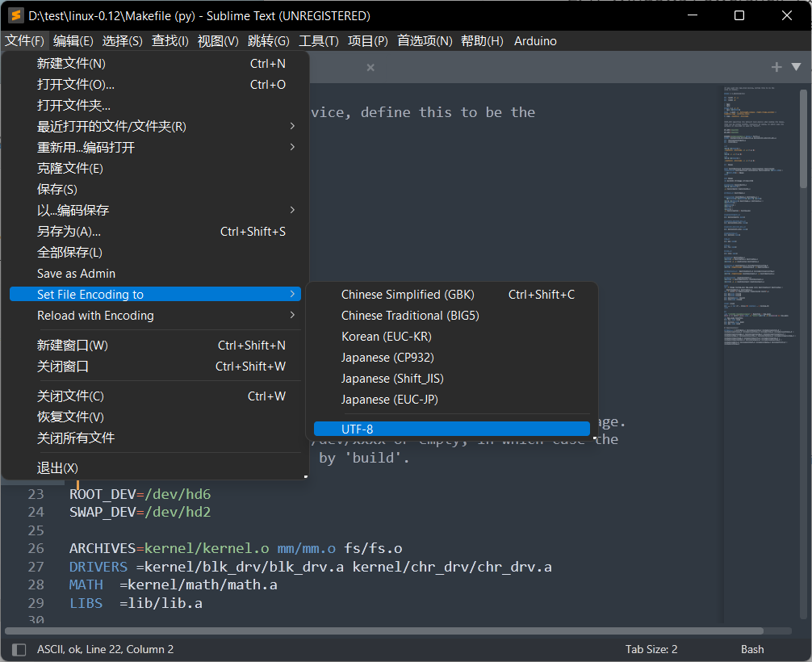Click the SWAP_DEV=/dev/hd2 line

[x=140, y=512]
